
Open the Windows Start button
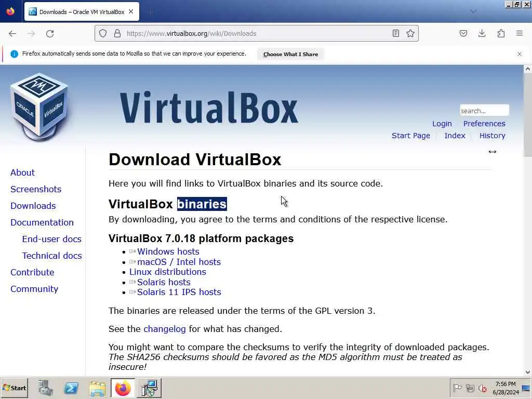(x=14, y=388)
